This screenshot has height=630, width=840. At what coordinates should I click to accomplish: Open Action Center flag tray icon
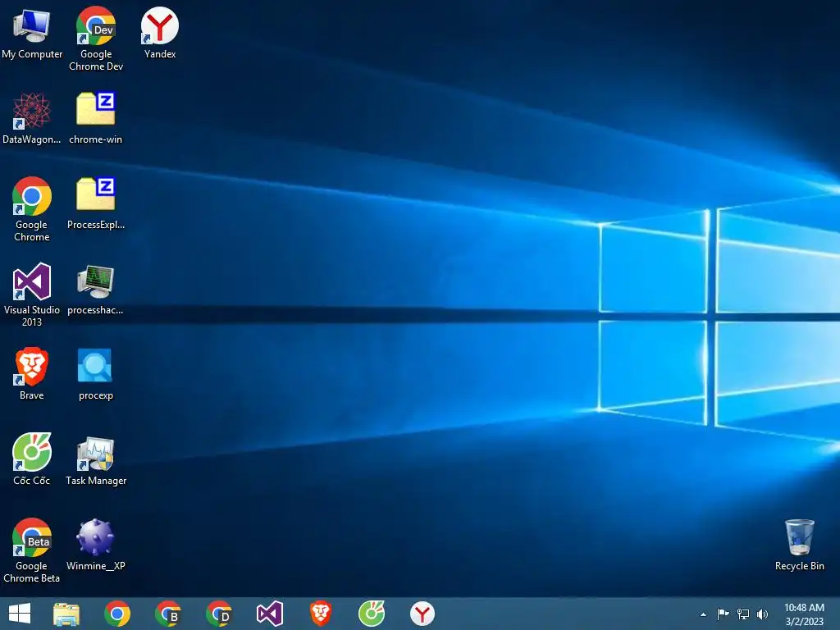tap(724, 614)
